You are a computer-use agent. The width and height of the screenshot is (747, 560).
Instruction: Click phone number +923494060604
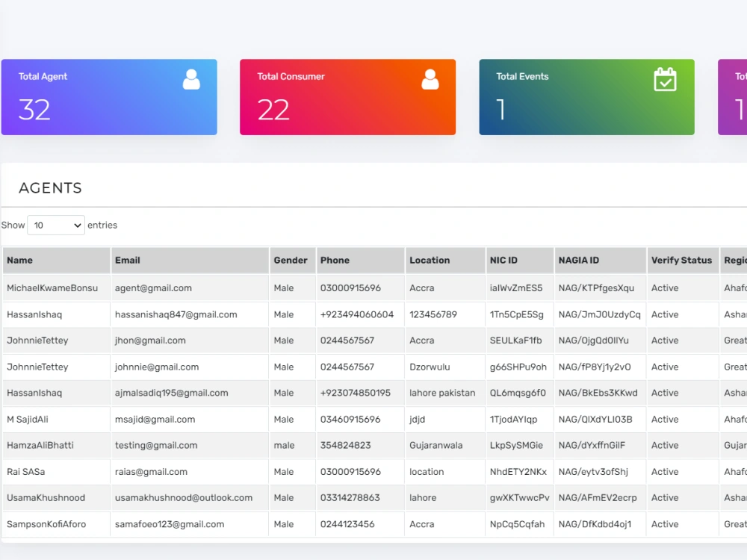click(x=357, y=315)
